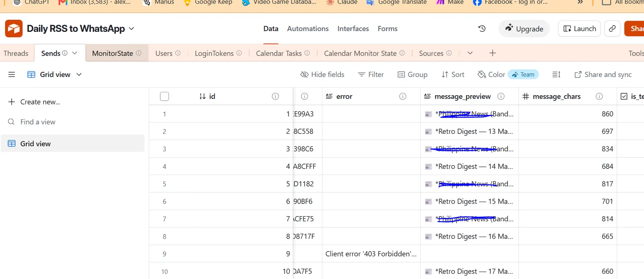This screenshot has height=279, width=644.
Task: Click the Upgrade button
Action: click(524, 29)
